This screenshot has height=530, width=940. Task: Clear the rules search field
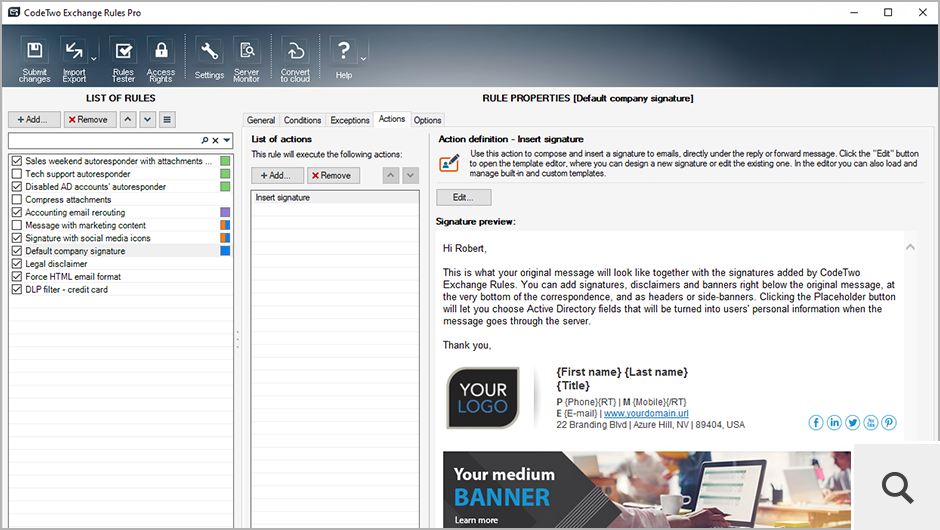click(x=215, y=140)
